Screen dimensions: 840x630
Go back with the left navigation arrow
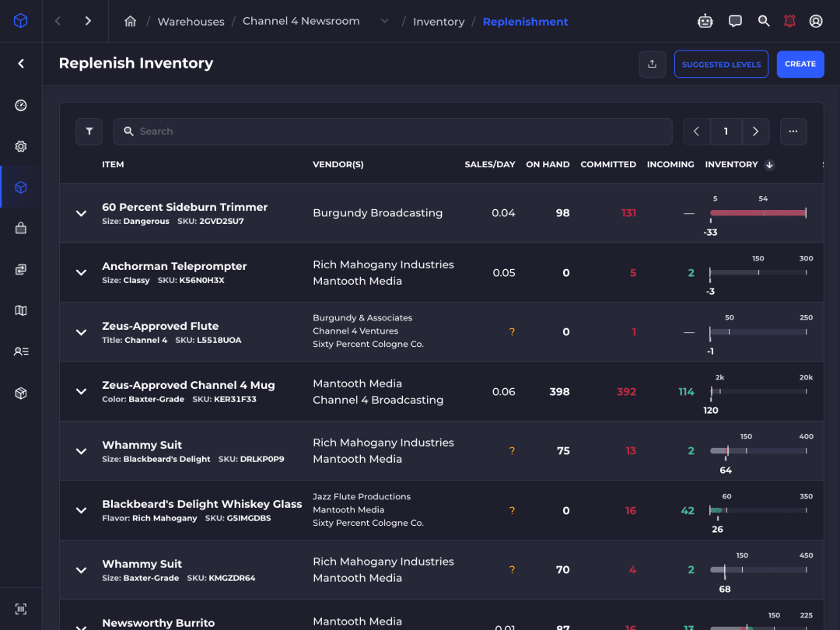pyautogui.click(x=58, y=21)
